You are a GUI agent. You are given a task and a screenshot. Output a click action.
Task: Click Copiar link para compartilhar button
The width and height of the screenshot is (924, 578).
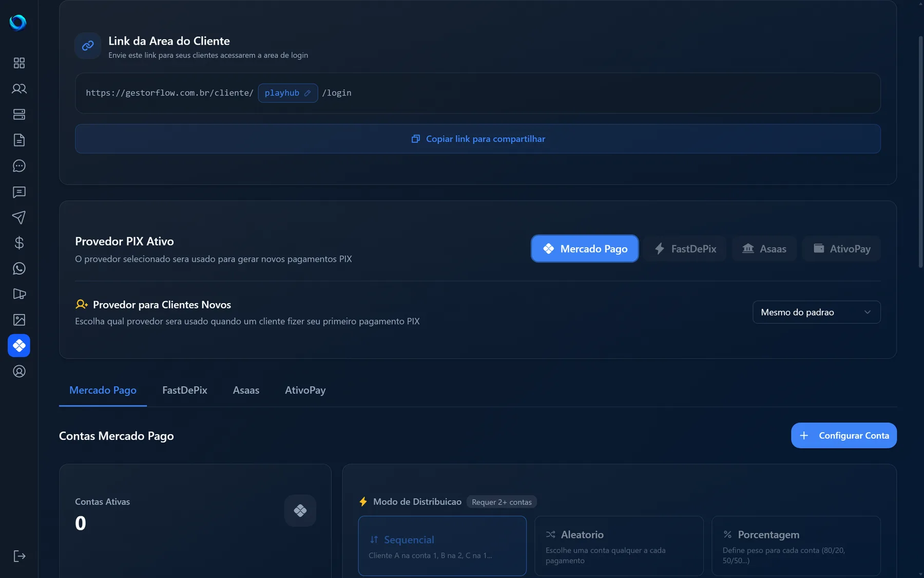click(x=478, y=139)
